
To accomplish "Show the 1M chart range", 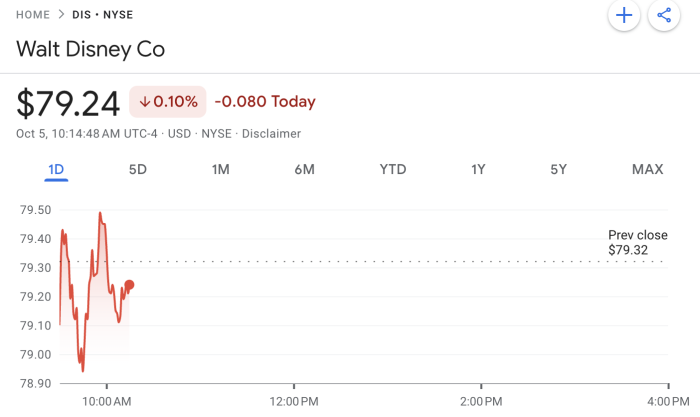I will coord(220,170).
